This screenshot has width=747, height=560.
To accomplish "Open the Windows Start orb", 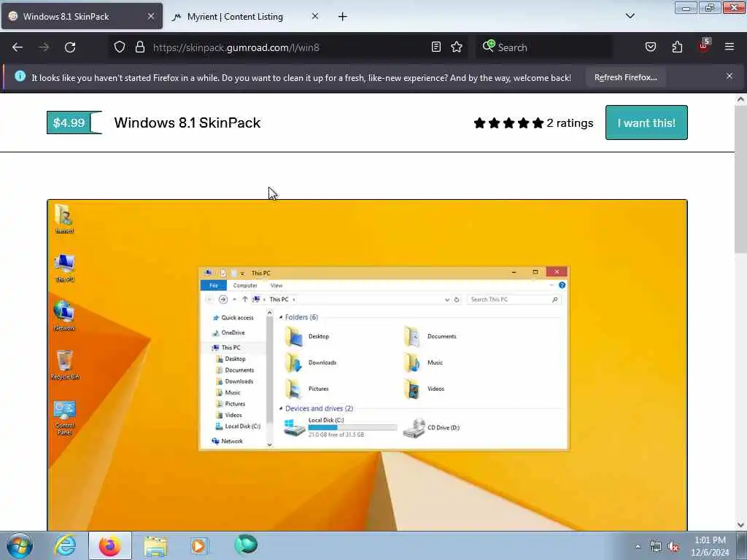I will [x=20, y=545].
